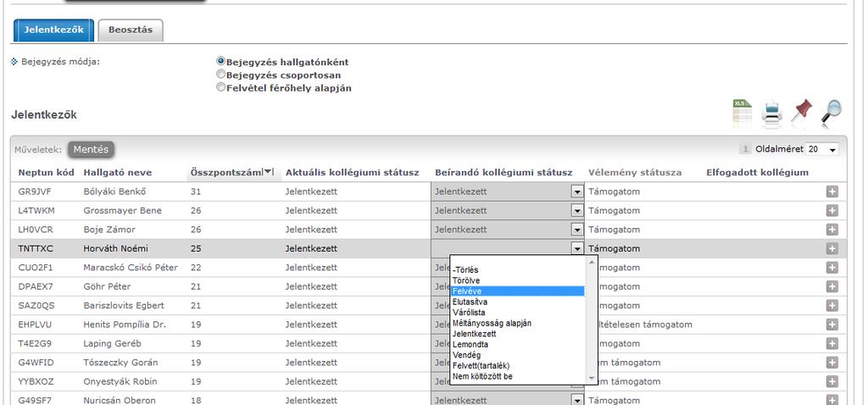Expand plus icon in Onyestyák Robin row

[x=832, y=381]
